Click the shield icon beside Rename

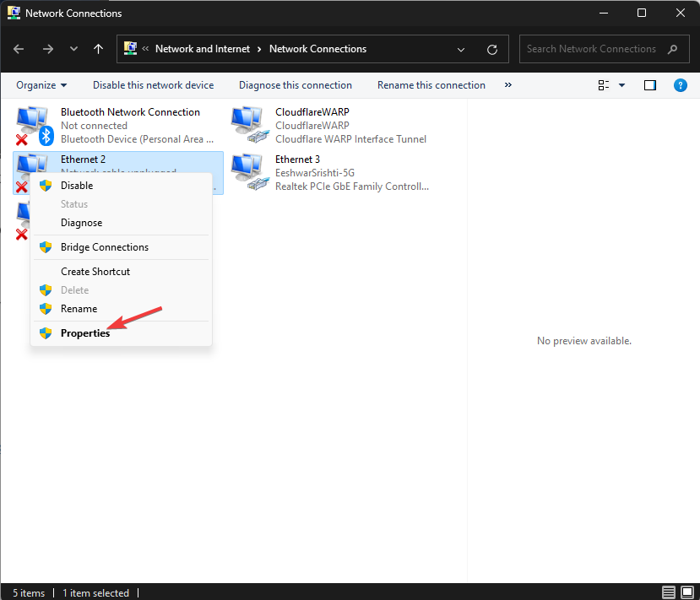coord(46,309)
